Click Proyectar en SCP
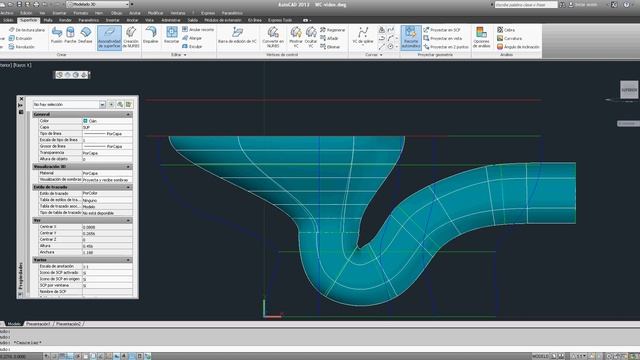Screen dimensions: 640x360 (x=442, y=30)
